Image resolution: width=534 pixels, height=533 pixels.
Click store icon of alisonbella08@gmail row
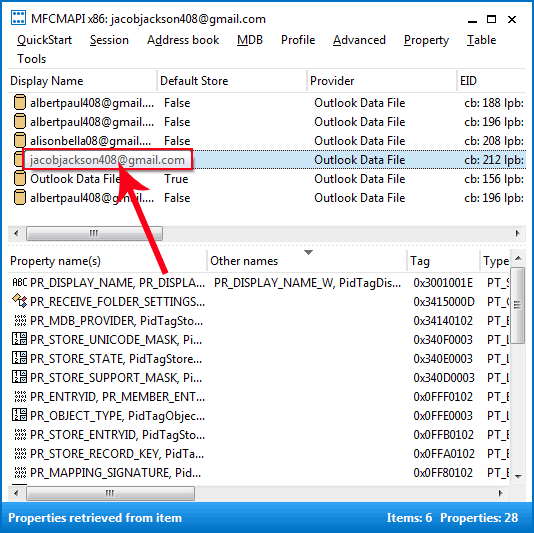coord(20,140)
